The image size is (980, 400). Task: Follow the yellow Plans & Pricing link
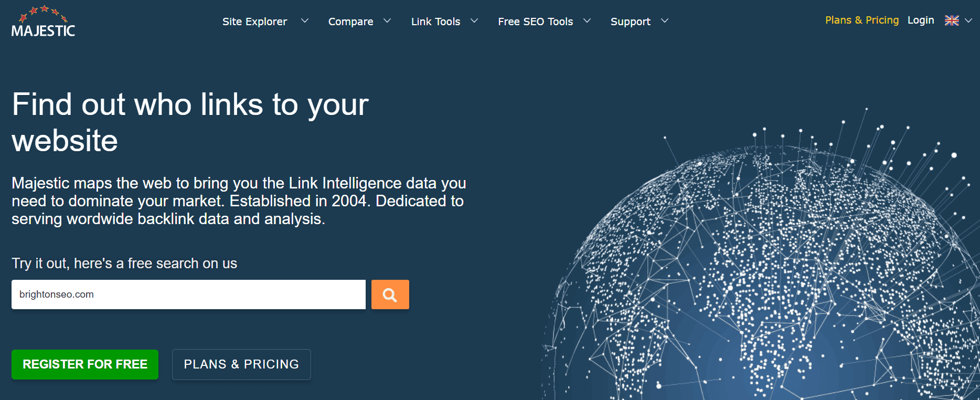(x=861, y=20)
